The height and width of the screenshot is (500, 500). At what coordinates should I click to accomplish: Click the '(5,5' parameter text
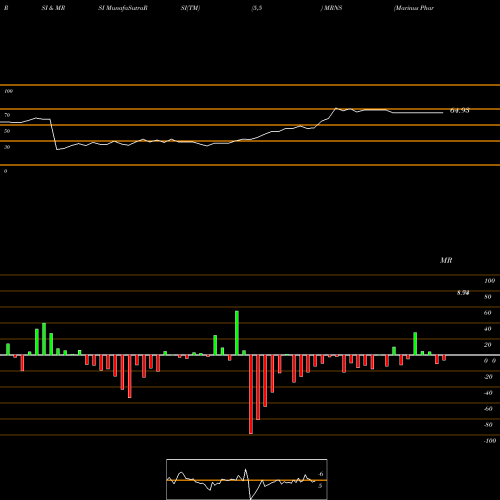point(257,8)
